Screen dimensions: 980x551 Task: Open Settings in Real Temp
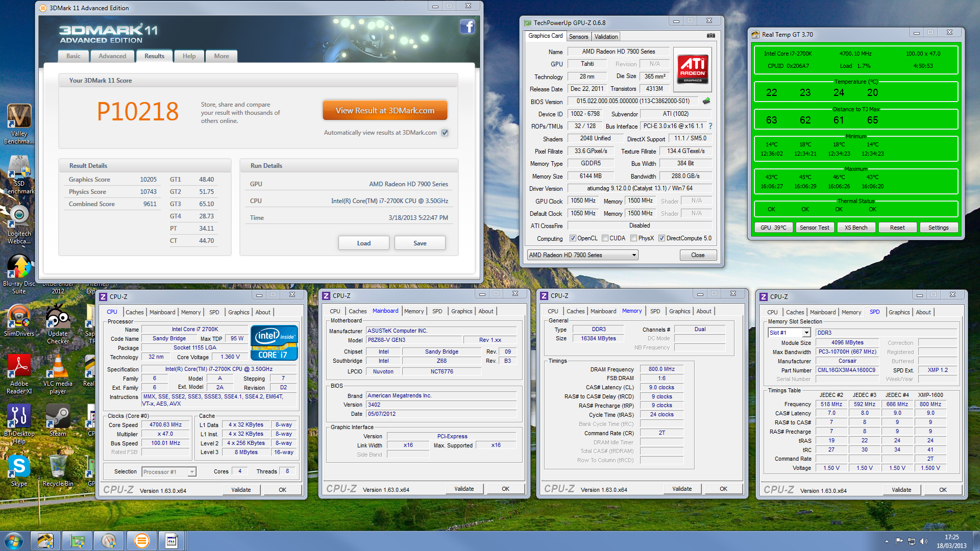[x=939, y=228]
